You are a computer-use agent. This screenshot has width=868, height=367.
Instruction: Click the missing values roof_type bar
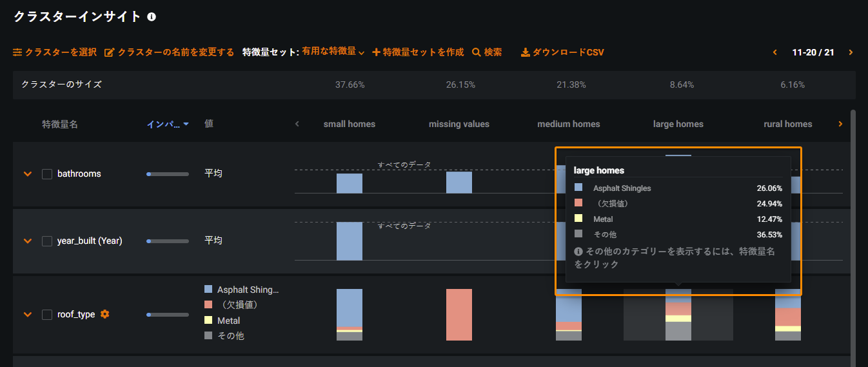coord(459,314)
